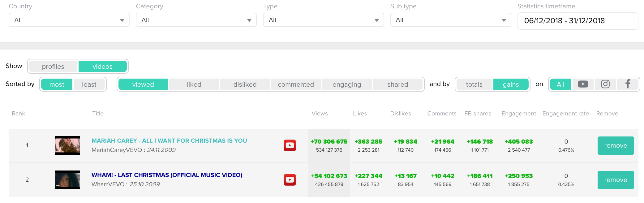Select MariahCareyVEVO channel text
The height and width of the screenshot is (203, 644).
coord(117,150)
